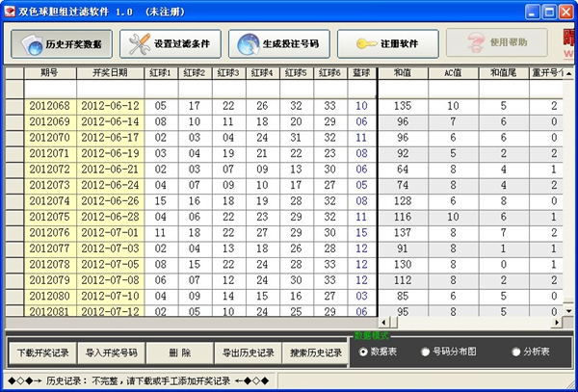The image size is (578, 392).
Task: Click 蓝球 cell 03 in row 2012080
Action: (361, 297)
